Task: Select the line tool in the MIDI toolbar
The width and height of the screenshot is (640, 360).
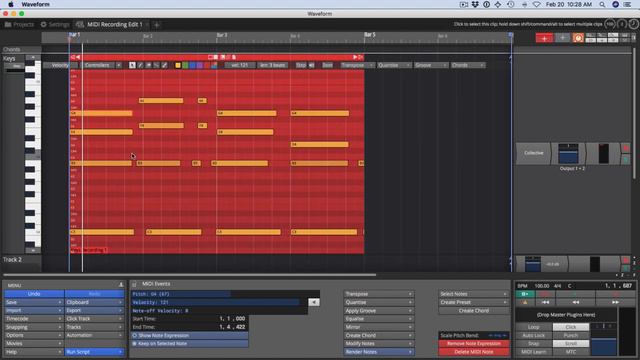Action: (x=156, y=65)
